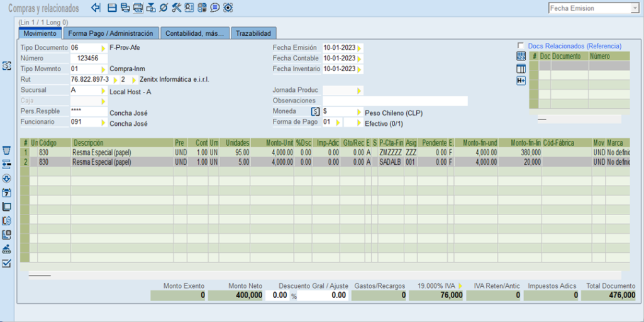Click the back arrow toolbar icon

tap(96, 8)
